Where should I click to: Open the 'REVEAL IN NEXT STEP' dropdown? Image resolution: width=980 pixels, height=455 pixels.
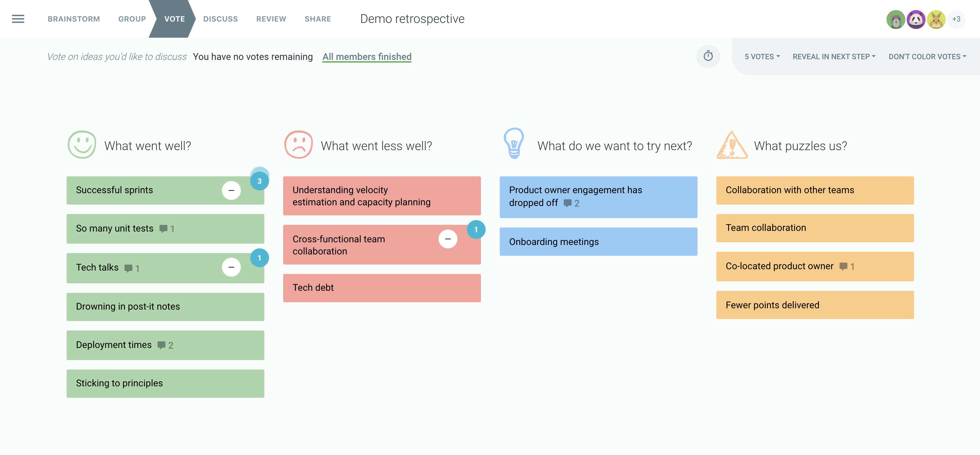click(834, 56)
